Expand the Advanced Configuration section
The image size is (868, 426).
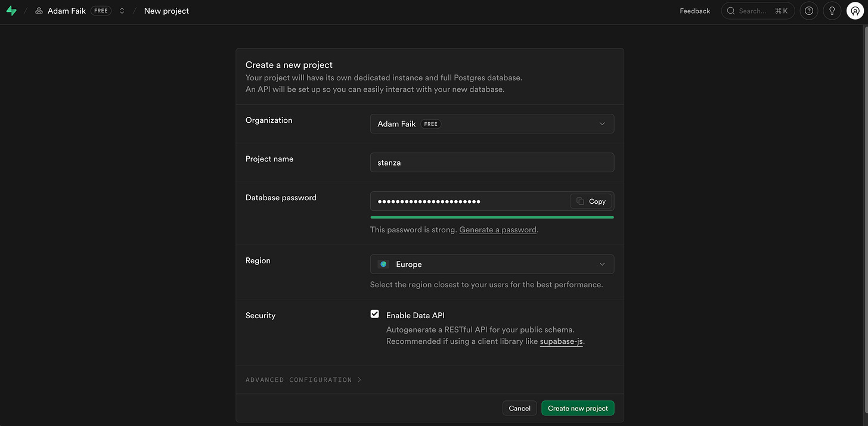[x=303, y=380]
